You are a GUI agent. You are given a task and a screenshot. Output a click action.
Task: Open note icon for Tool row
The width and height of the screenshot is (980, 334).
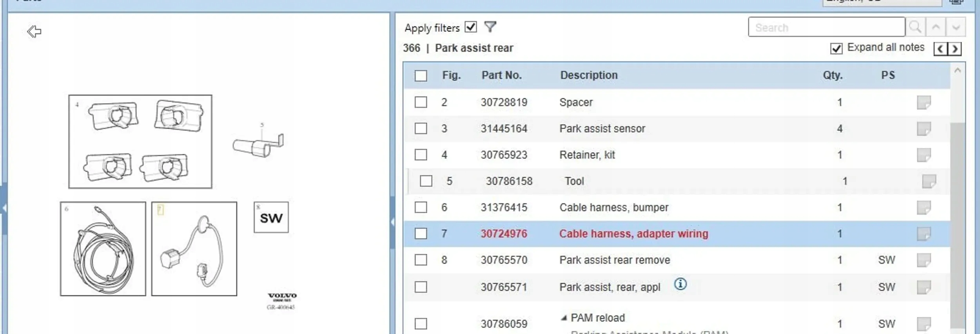click(929, 181)
